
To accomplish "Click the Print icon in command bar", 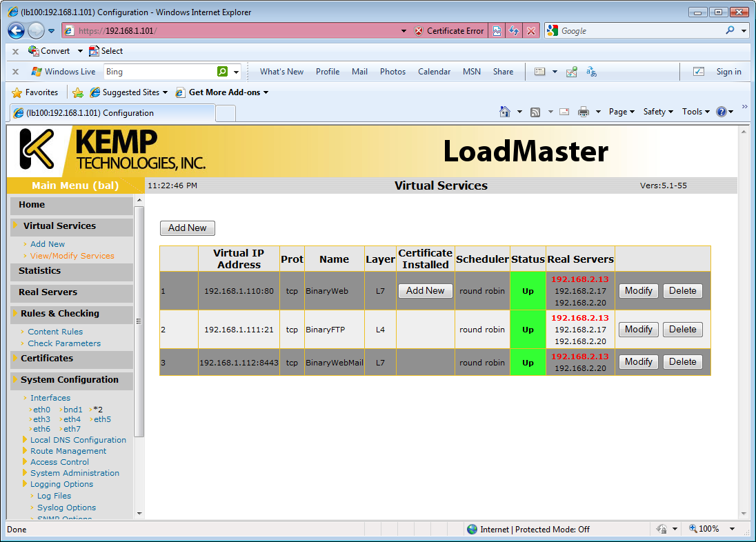I will 584,112.
